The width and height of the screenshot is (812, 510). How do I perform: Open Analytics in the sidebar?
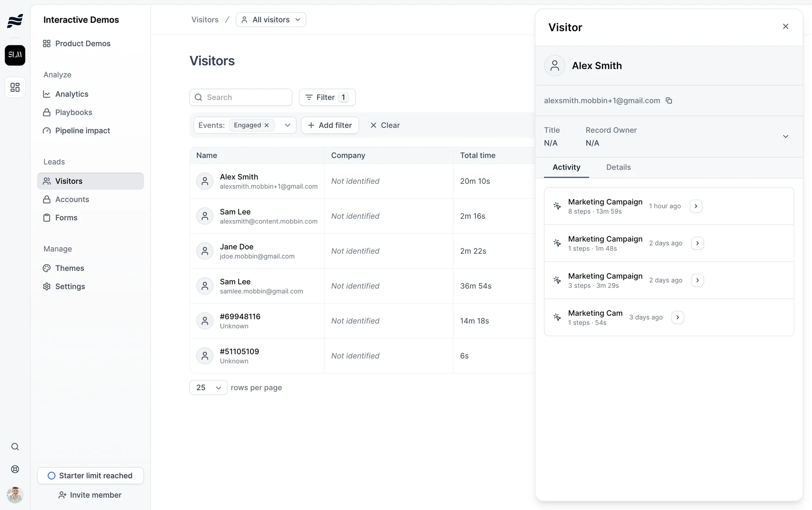tap(71, 94)
